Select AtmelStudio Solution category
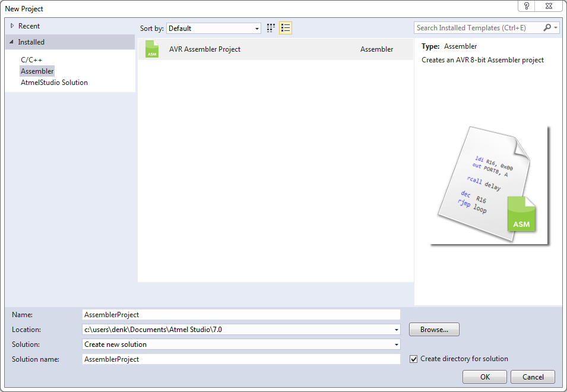 (x=54, y=83)
